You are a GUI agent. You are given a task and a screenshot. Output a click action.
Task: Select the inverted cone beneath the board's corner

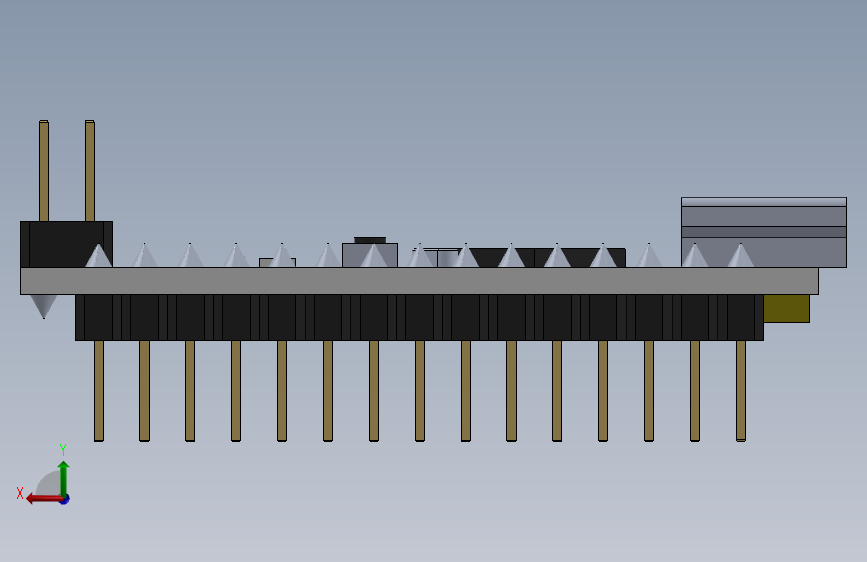tap(44, 306)
